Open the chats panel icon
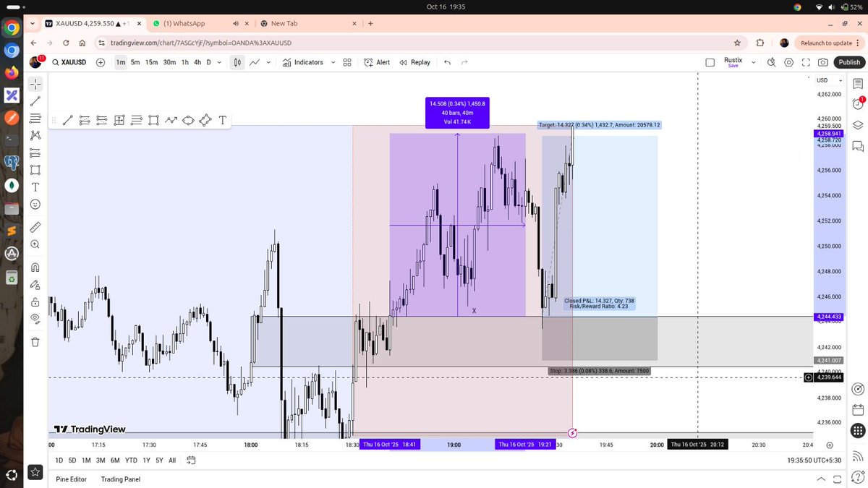The image size is (868, 488). [858, 146]
